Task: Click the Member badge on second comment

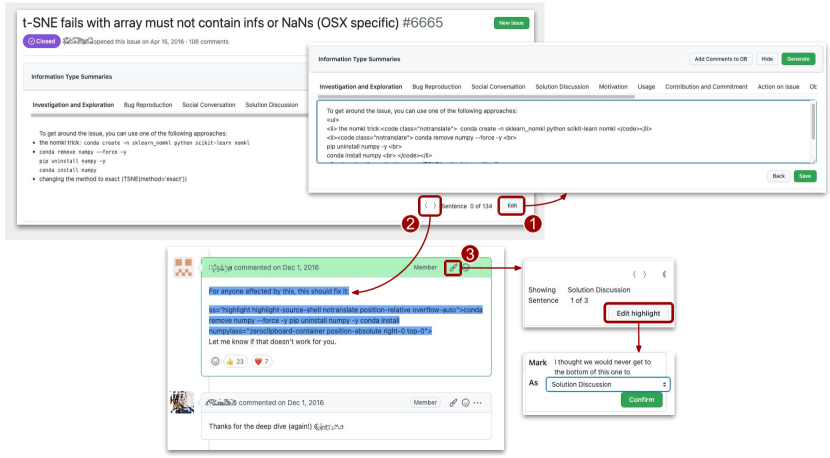Action: point(425,402)
